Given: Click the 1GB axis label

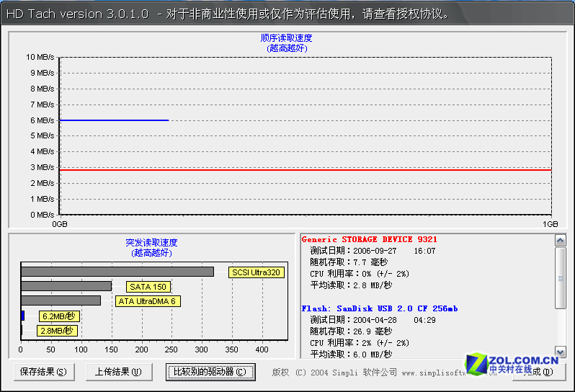Looking at the screenshot, I should coord(551,224).
